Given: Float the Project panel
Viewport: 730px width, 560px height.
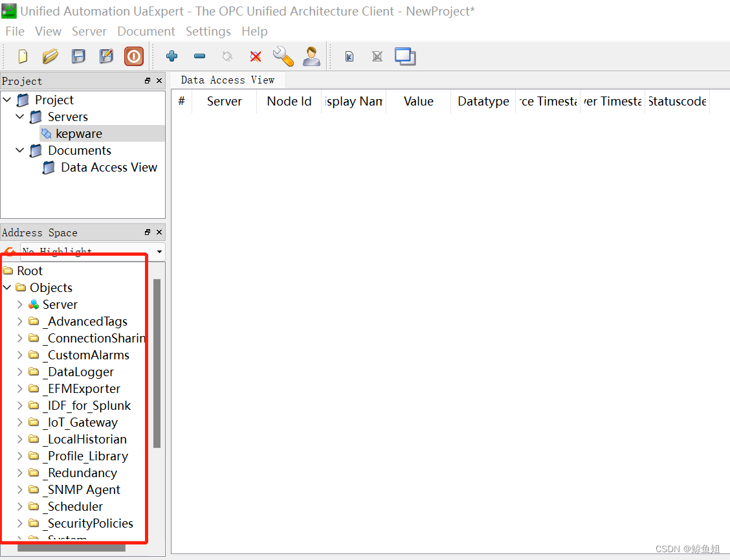Looking at the screenshot, I should [148, 80].
